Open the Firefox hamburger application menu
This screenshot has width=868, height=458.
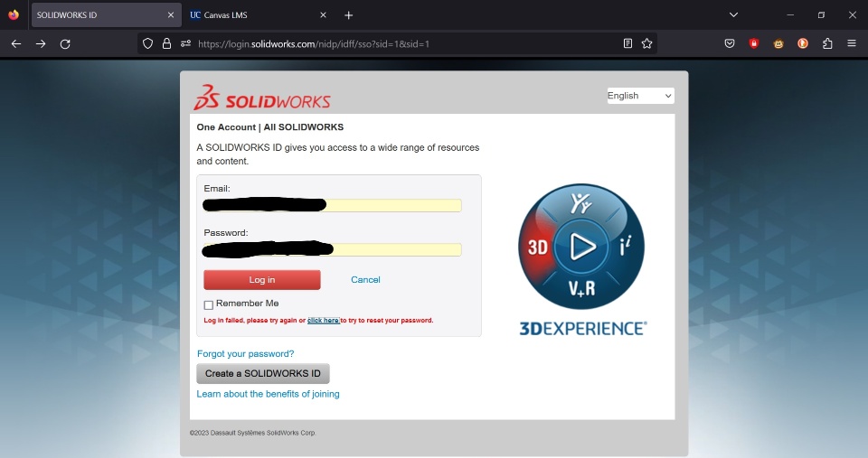(852, 43)
